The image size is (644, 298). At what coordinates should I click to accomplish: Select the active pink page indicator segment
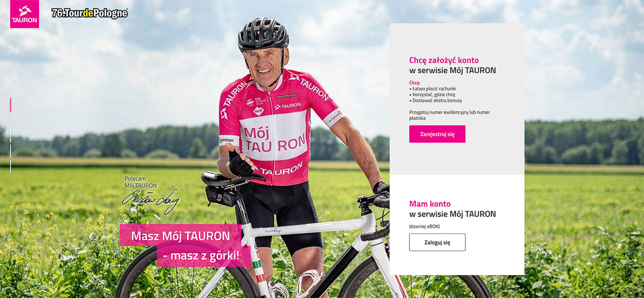[x=10, y=105]
